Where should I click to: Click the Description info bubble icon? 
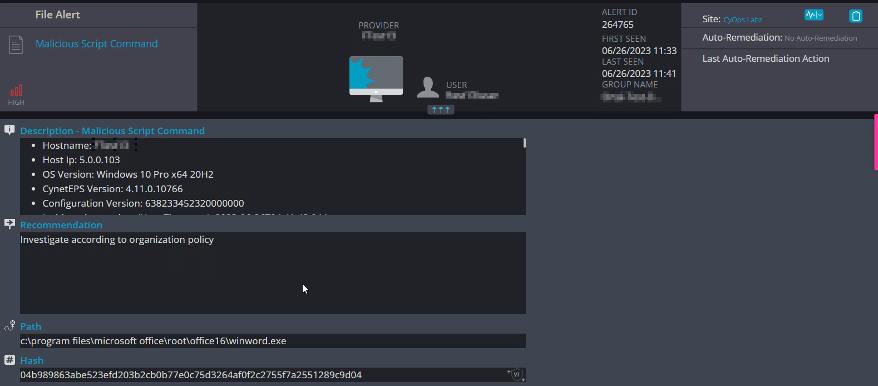(10, 130)
